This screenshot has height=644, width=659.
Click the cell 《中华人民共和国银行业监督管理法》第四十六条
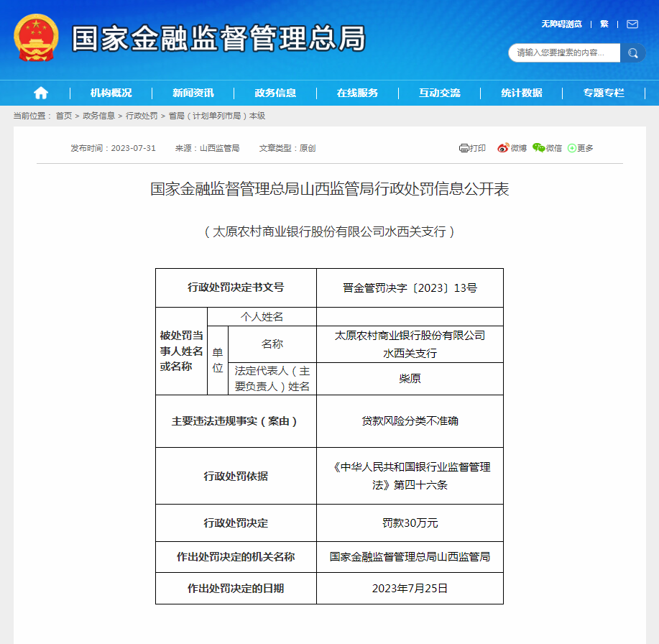pos(410,476)
